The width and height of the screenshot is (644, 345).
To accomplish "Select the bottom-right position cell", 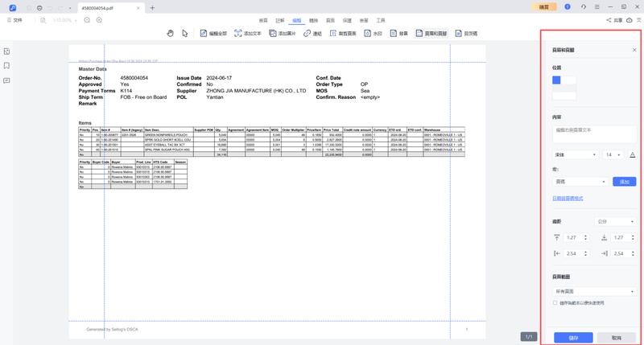I will [x=571, y=96].
